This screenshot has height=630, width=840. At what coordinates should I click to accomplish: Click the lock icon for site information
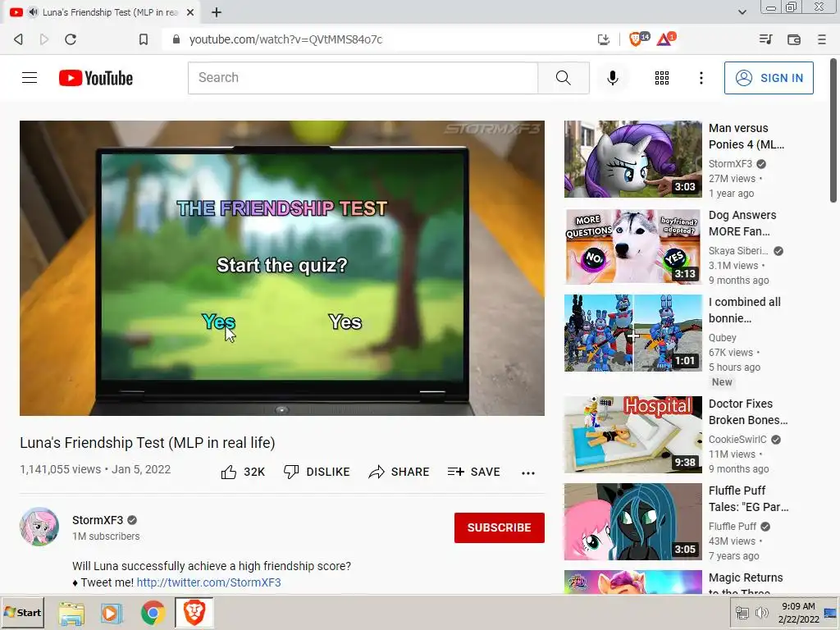176,39
